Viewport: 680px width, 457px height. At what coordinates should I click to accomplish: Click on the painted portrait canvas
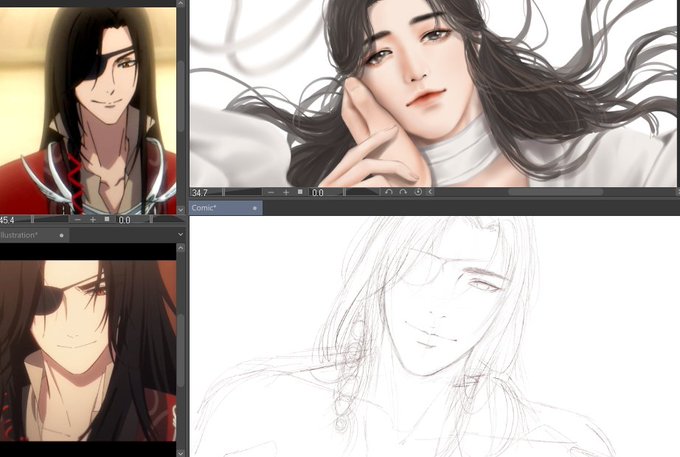point(433,93)
